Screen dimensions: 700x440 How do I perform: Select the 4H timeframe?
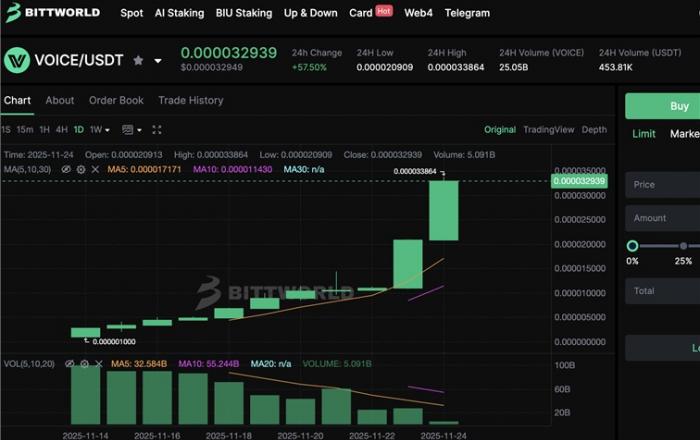(61, 130)
